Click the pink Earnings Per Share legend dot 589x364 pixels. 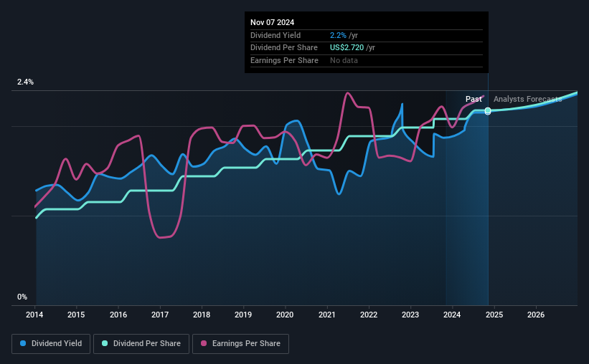(x=204, y=343)
